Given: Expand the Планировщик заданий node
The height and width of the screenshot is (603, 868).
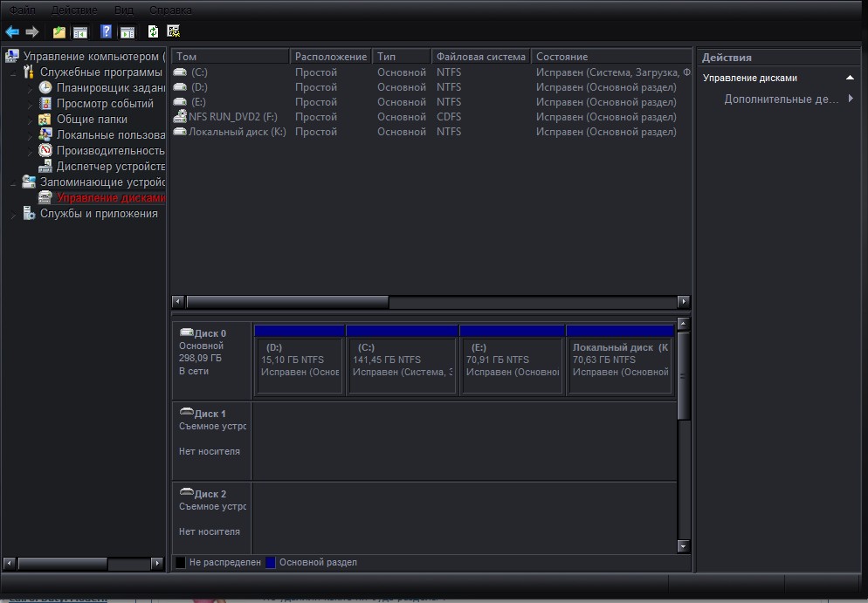Looking at the screenshot, I should point(30,88).
